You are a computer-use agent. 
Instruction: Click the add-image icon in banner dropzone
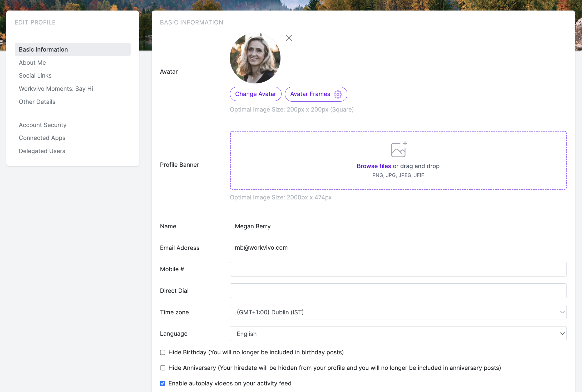(399, 149)
